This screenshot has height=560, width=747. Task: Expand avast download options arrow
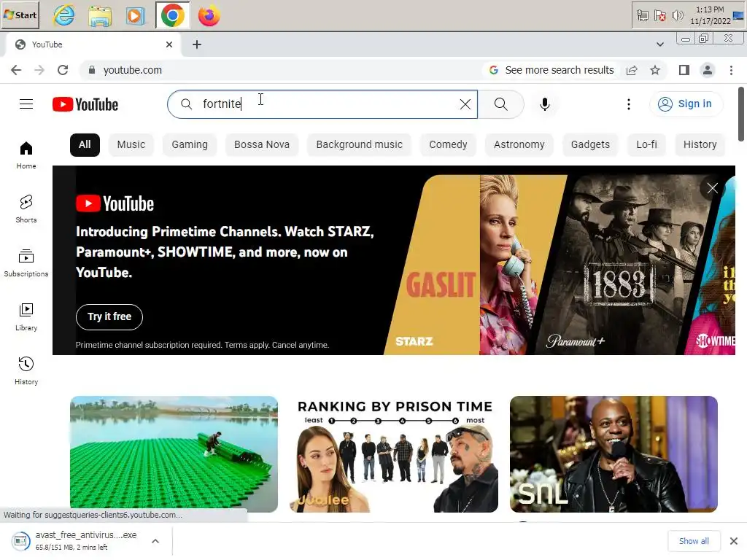(155, 541)
